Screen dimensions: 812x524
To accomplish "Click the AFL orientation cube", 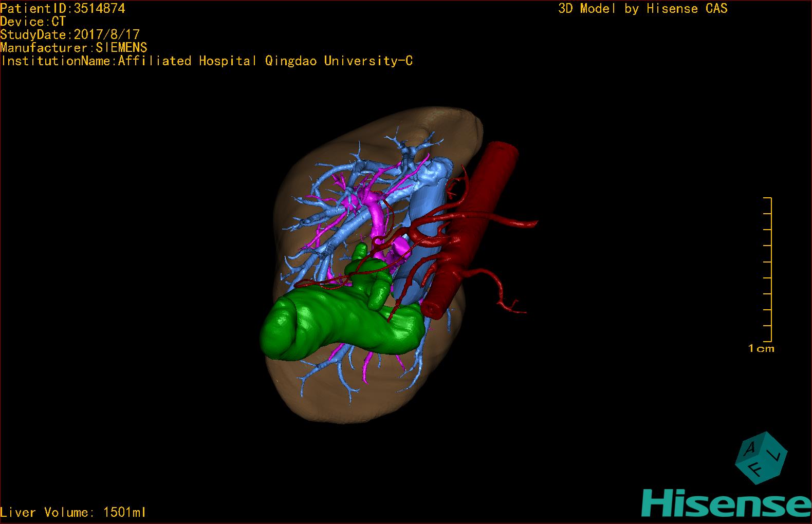I will pyautogui.click(x=761, y=458).
